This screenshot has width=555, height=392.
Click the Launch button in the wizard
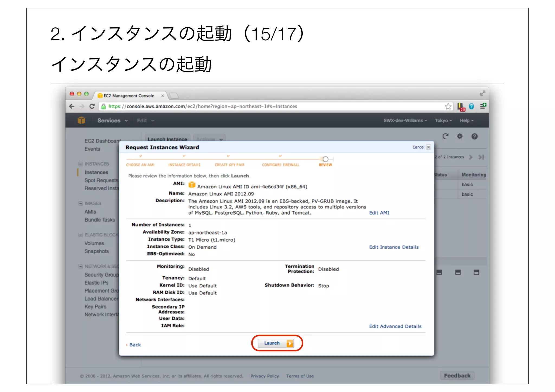[x=276, y=343]
